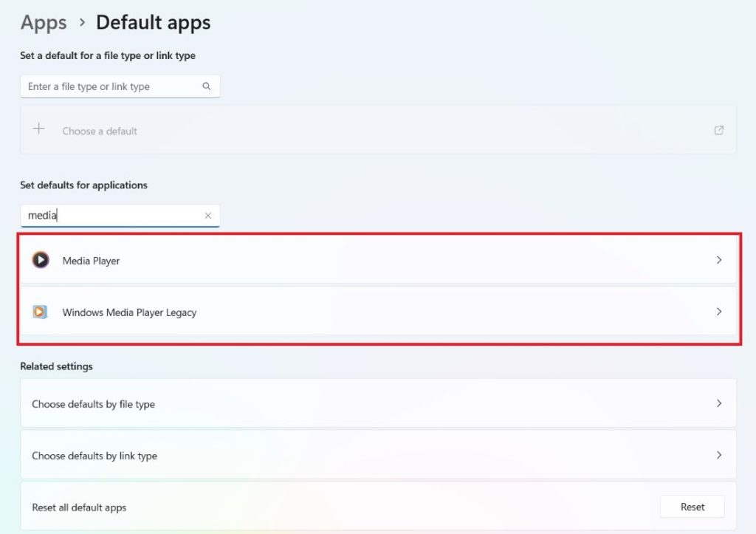Click the Windows Media Player Legacy icon
The width and height of the screenshot is (756, 534).
click(x=40, y=312)
